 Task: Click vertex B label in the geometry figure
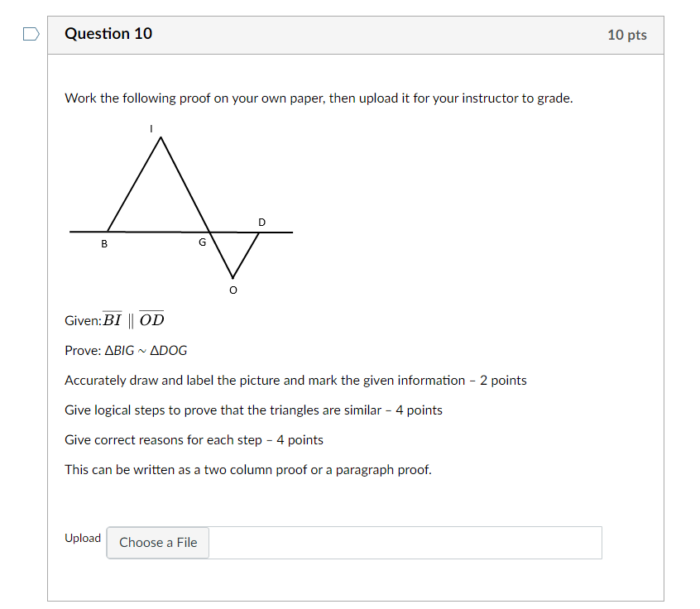click(x=104, y=244)
